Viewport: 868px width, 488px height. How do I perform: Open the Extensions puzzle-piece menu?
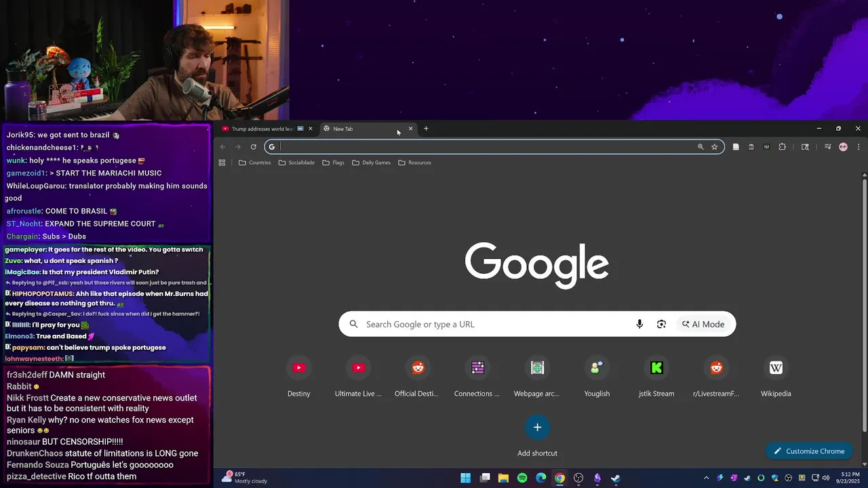(x=782, y=146)
